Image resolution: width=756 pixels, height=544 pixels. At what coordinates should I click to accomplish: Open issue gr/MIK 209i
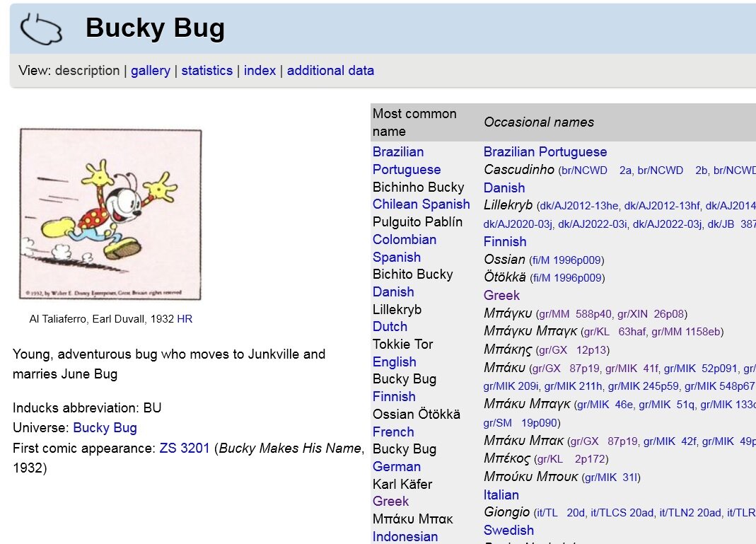pos(511,386)
